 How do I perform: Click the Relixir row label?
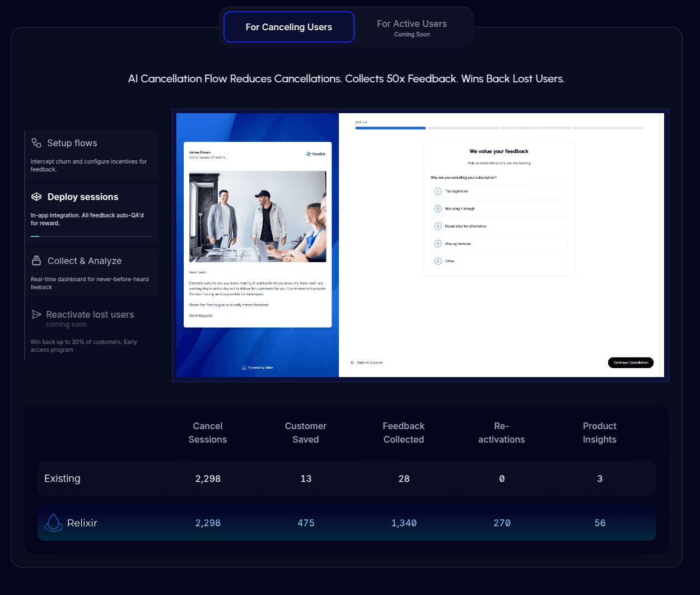(82, 523)
